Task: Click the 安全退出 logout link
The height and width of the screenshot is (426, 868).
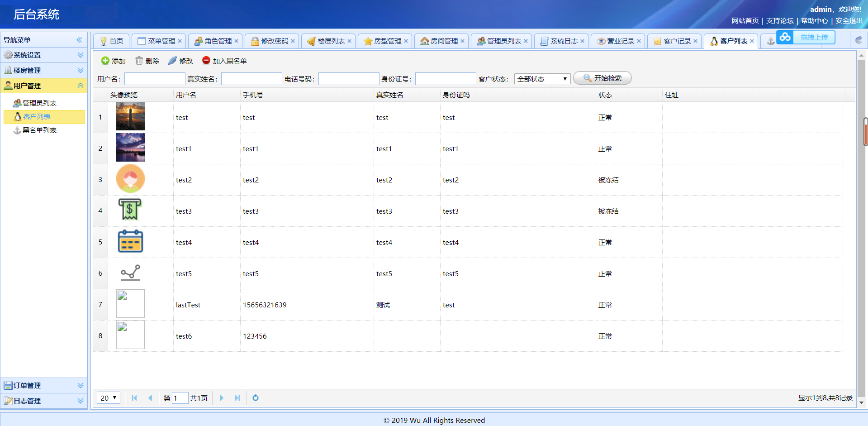Action: pyautogui.click(x=849, y=21)
